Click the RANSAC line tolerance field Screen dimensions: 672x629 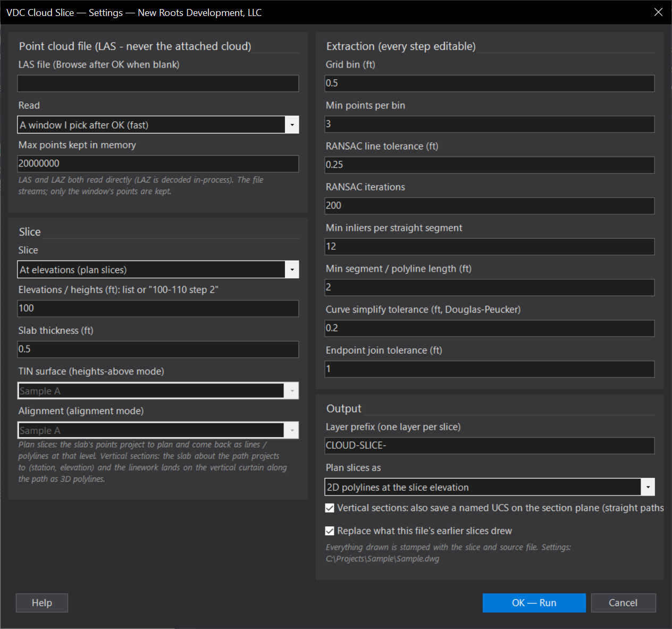point(490,165)
